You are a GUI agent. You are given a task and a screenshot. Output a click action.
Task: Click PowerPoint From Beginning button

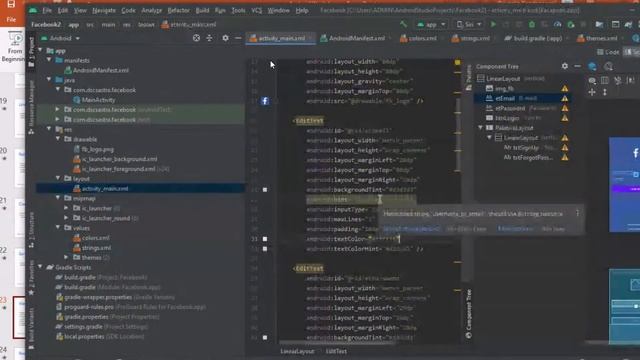pos(14,47)
